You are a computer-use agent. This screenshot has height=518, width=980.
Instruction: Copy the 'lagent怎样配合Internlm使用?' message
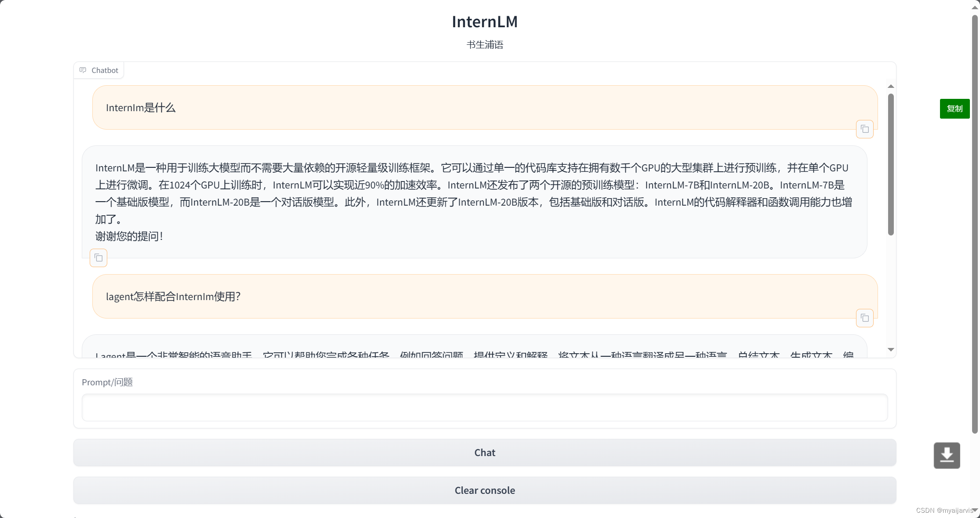coord(864,318)
